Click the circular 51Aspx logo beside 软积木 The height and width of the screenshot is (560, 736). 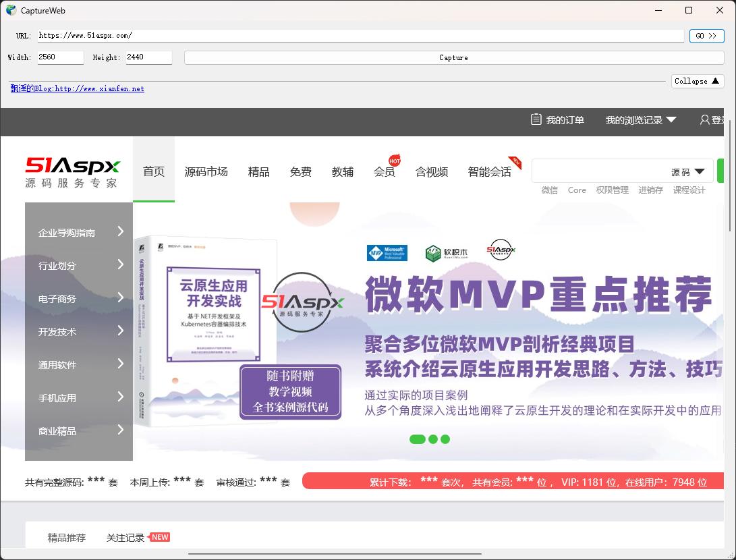pyautogui.click(x=501, y=250)
